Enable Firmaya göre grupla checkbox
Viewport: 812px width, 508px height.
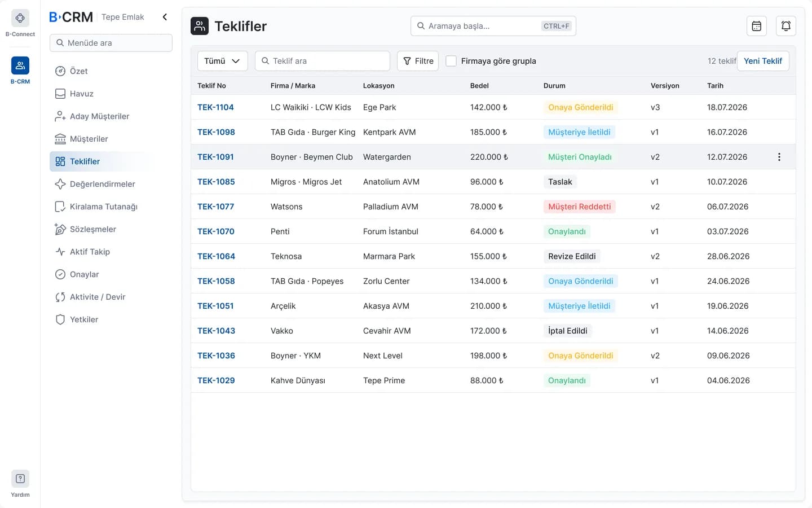pyautogui.click(x=451, y=61)
